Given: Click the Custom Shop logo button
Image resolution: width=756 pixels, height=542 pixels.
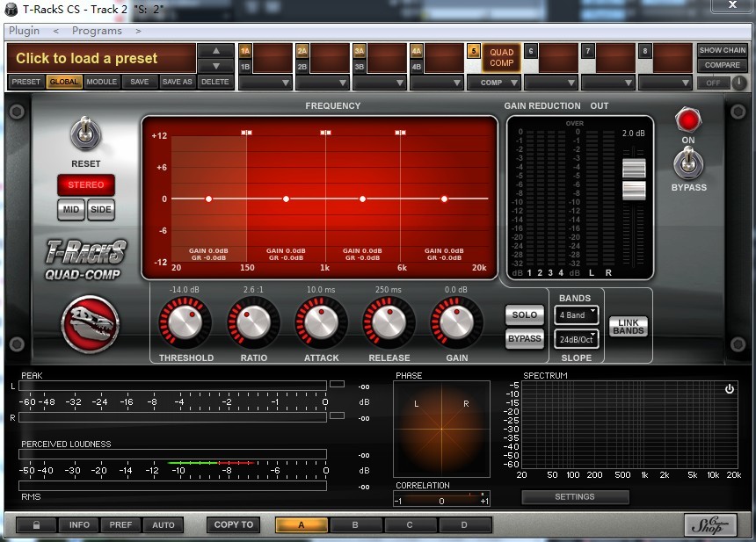Looking at the screenshot, I should pyautogui.click(x=710, y=524).
